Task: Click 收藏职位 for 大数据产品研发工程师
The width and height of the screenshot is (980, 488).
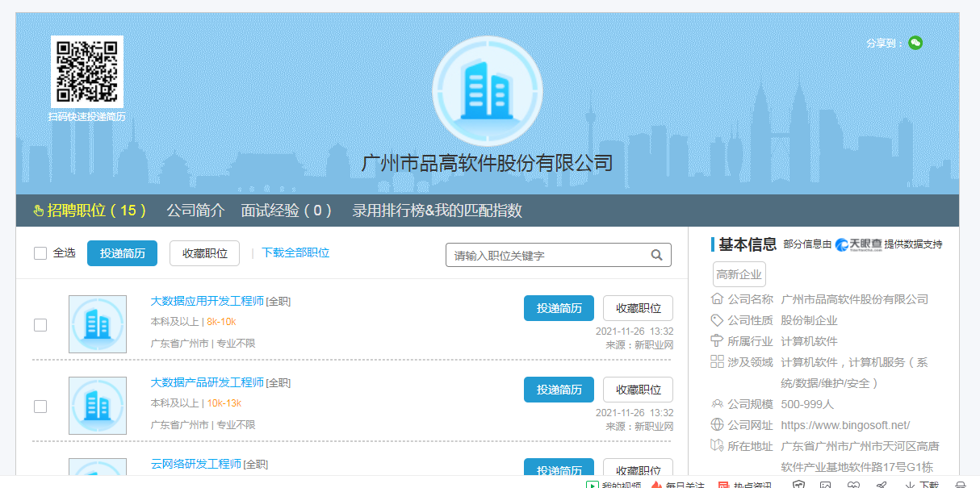Action: (638, 390)
